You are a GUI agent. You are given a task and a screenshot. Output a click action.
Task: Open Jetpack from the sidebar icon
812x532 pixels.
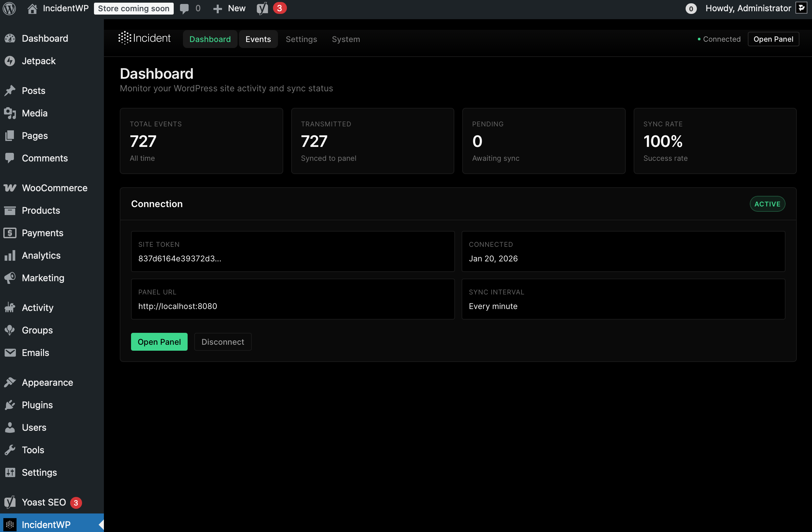click(10, 61)
